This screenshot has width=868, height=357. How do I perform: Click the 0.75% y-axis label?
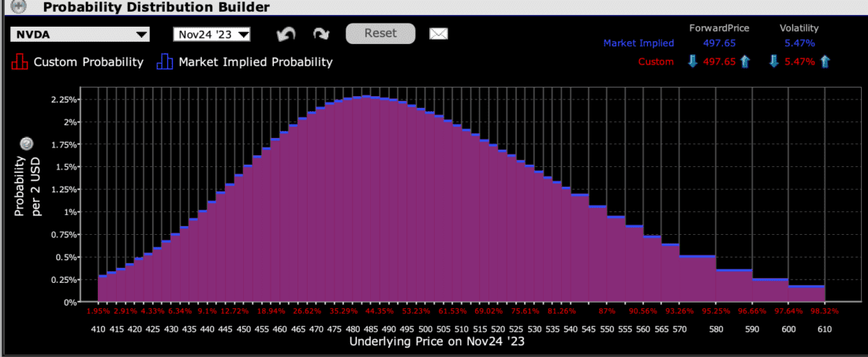[65, 234]
